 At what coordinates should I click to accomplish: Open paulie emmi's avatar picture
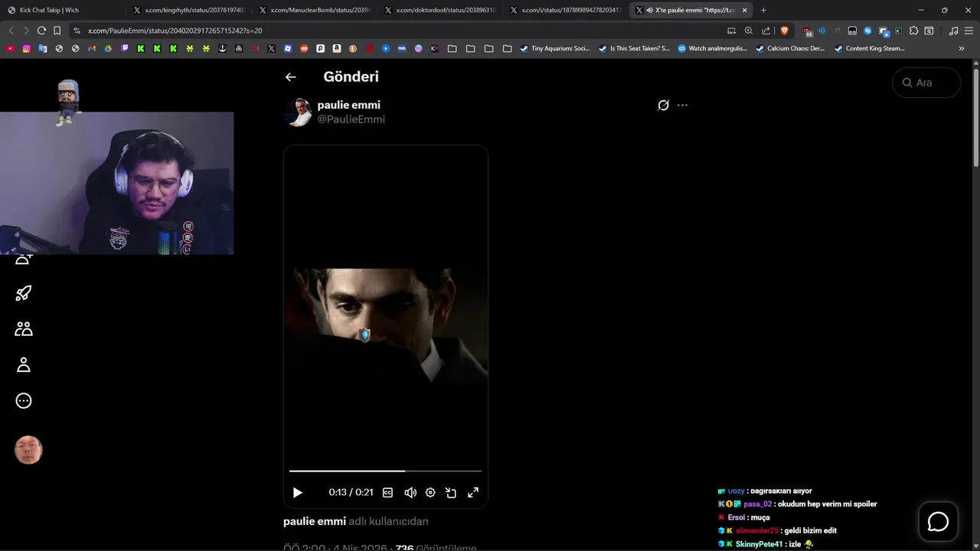298,112
